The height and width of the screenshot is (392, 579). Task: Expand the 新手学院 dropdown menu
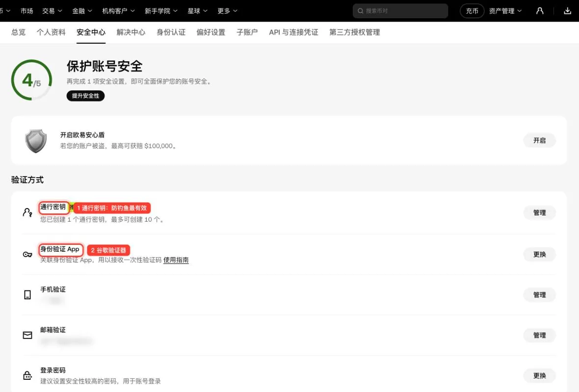[x=161, y=11]
